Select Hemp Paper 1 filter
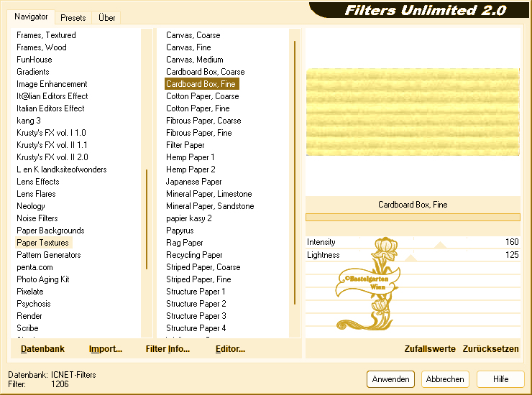The width and height of the screenshot is (532, 395). (191, 157)
